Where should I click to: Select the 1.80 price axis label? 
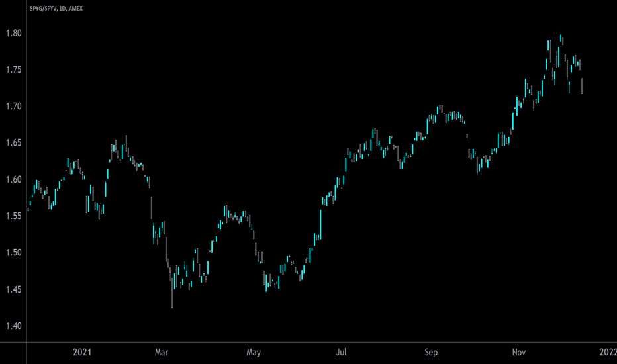tap(13, 34)
